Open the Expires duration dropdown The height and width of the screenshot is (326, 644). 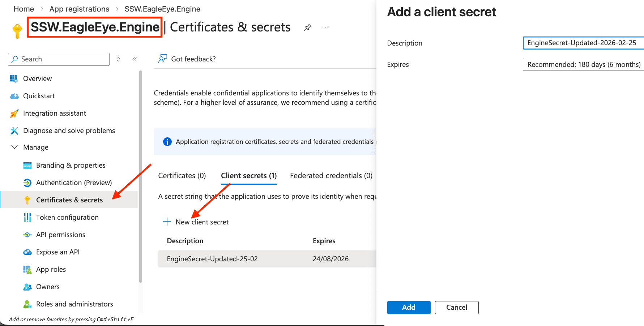pos(583,64)
